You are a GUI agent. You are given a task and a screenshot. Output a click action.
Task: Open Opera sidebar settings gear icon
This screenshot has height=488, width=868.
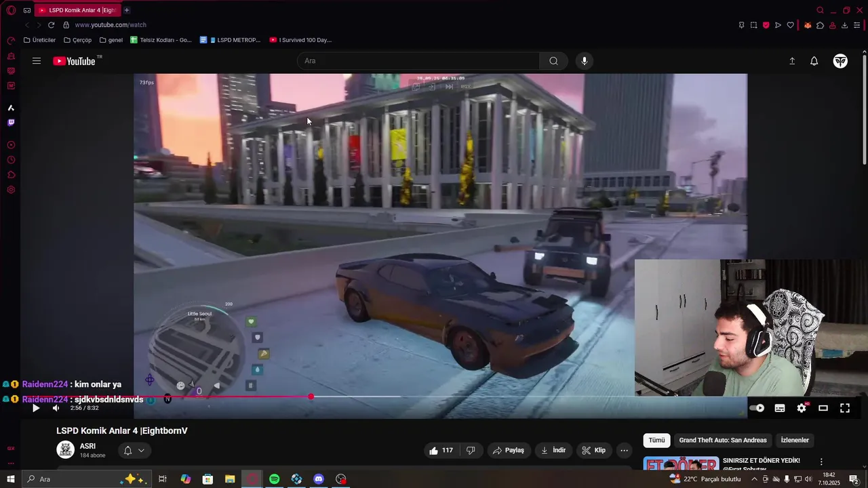[x=11, y=190]
